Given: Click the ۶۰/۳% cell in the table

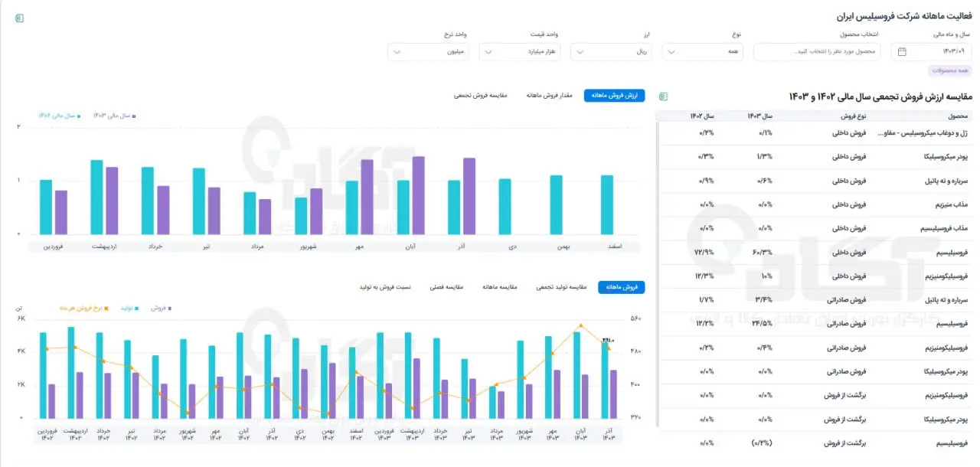Looking at the screenshot, I should click(763, 252).
